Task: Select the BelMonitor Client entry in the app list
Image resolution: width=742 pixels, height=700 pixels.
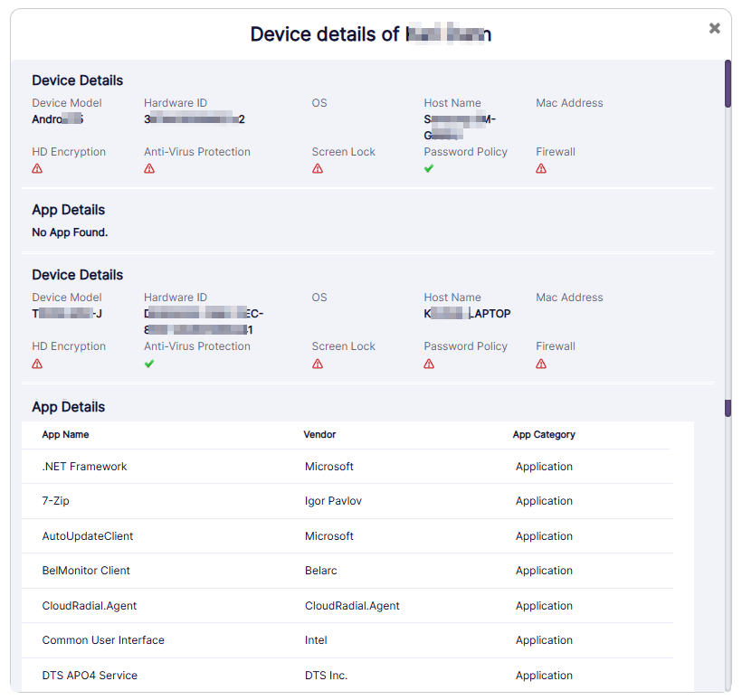Action: (85, 571)
